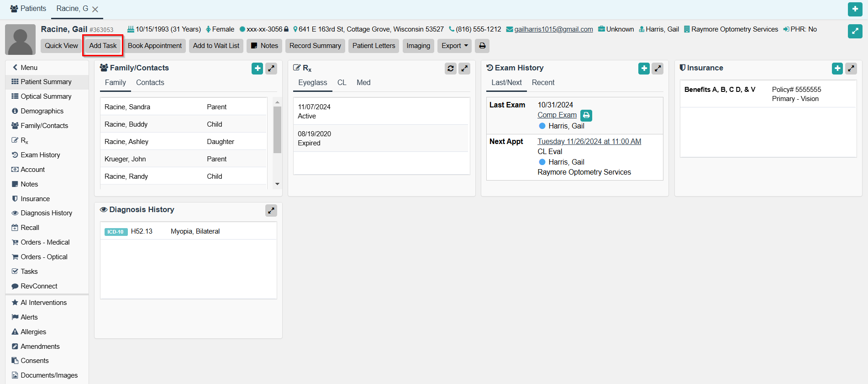Switch to the Contacts tab
Screen dimensions: 868x384
(x=150, y=83)
